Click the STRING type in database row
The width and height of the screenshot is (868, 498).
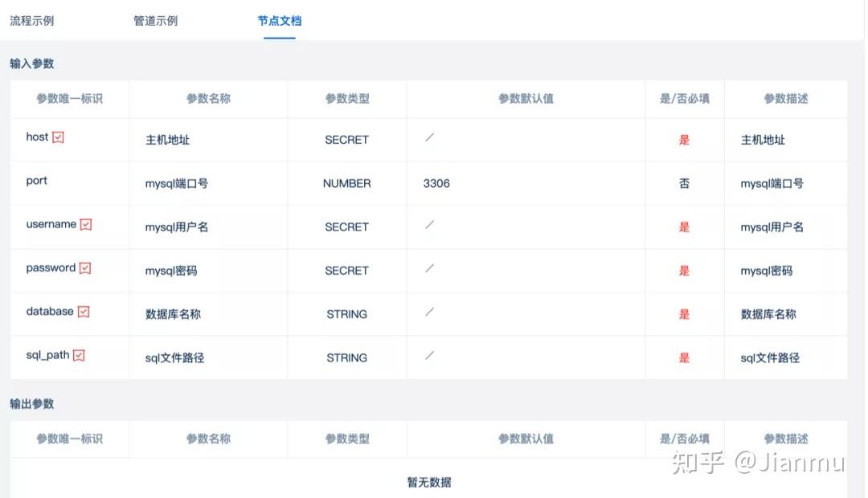[x=346, y=315]
